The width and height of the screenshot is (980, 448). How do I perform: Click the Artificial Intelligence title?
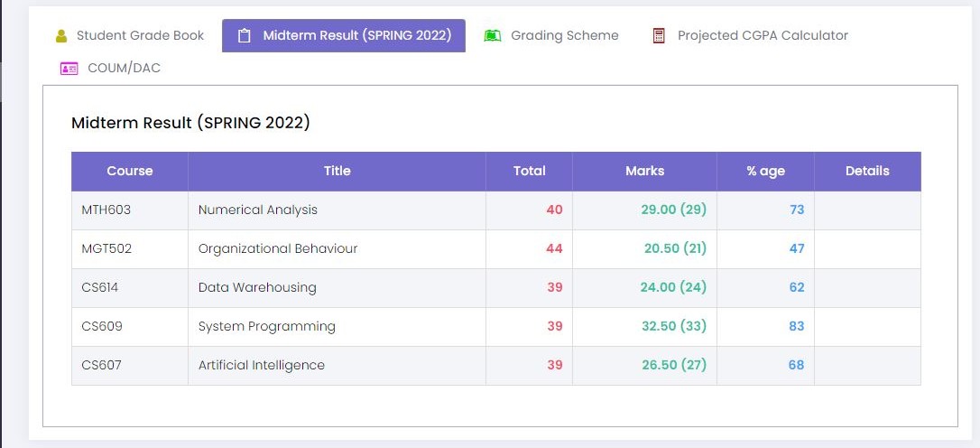pyautogui.click(x=262, y=366)
